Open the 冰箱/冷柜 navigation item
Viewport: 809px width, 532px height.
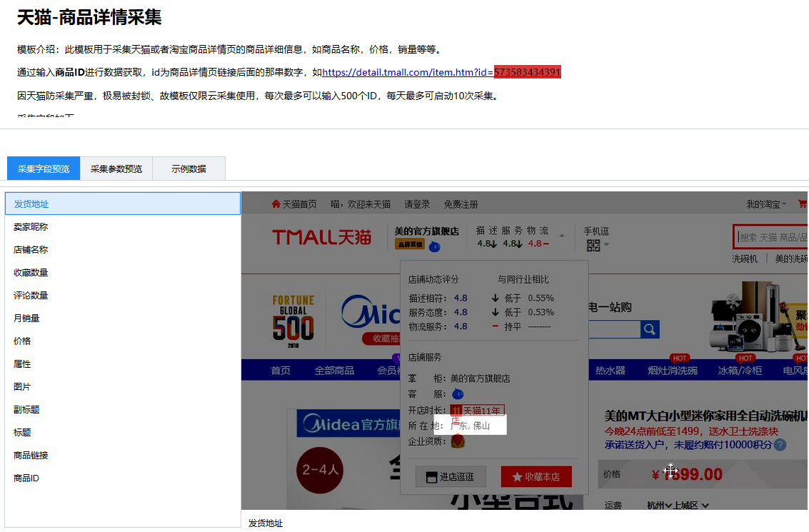point(740,371)
